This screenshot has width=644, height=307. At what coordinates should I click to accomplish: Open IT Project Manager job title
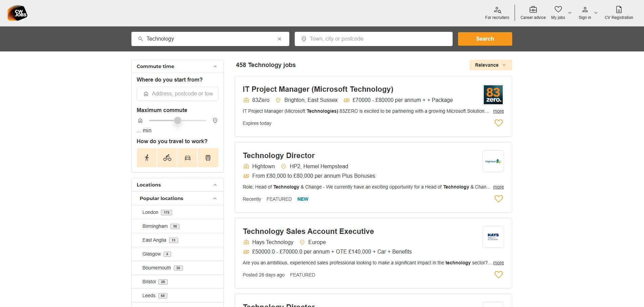[318, 89]
